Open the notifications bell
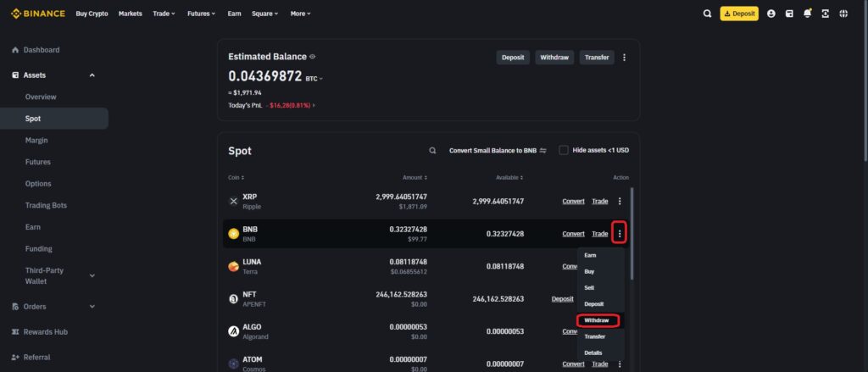The height and width of the screenshot is (372, 868). tap(808, 14)
